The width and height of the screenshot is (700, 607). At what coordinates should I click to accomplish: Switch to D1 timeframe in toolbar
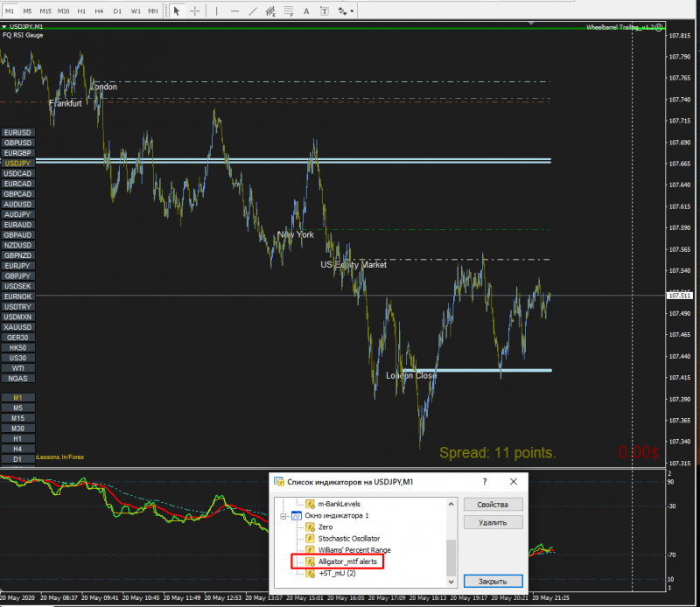[117, 11]
